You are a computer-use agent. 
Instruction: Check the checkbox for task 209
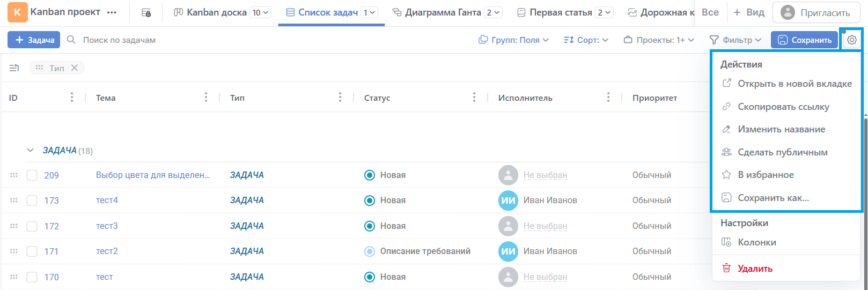coord(32,175)
